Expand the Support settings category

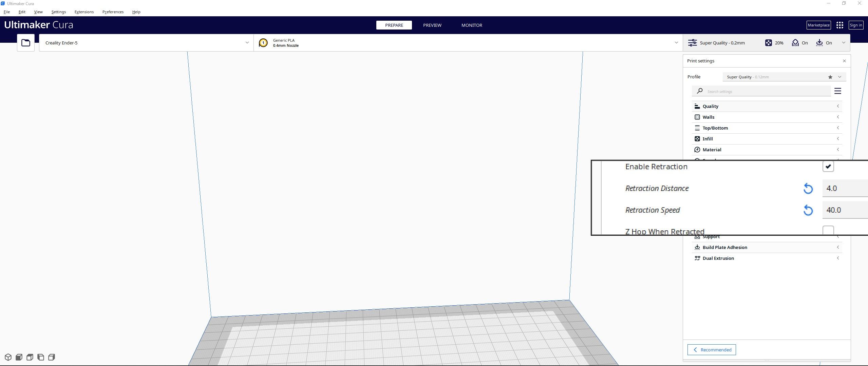click(767, 238)
